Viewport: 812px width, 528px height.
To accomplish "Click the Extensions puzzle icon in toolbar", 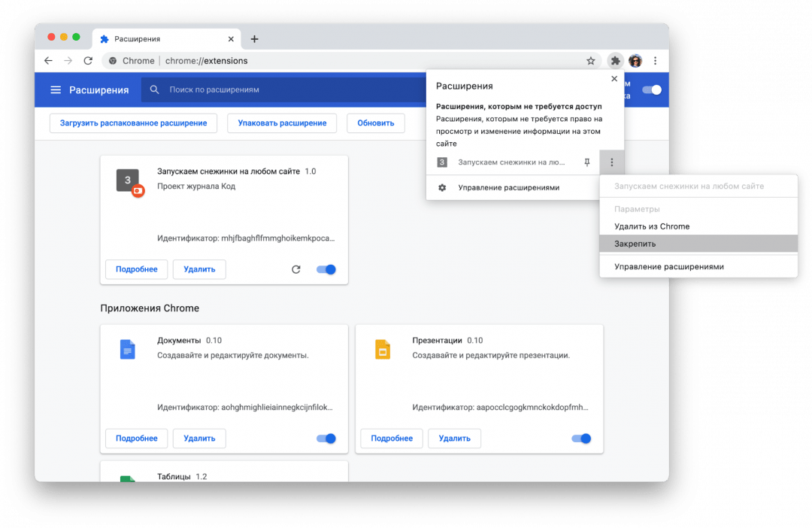I will point(615,61).
